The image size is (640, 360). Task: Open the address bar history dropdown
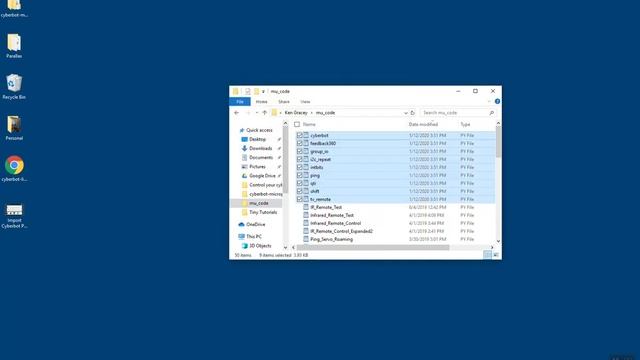406,113
